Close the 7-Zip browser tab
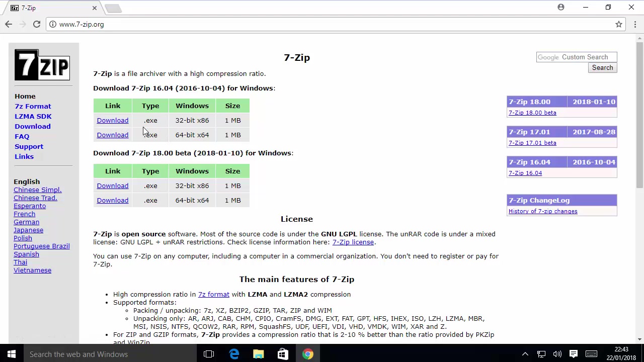The height and width of the screenshot is (362, 644). pos(94,8)
